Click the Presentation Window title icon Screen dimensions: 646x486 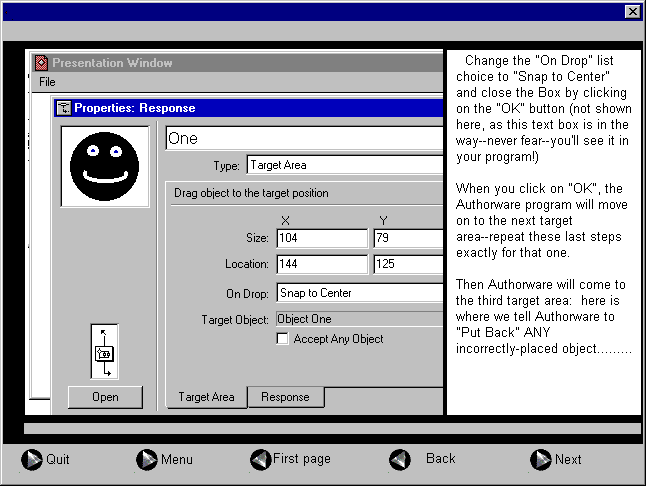point(41,63)
